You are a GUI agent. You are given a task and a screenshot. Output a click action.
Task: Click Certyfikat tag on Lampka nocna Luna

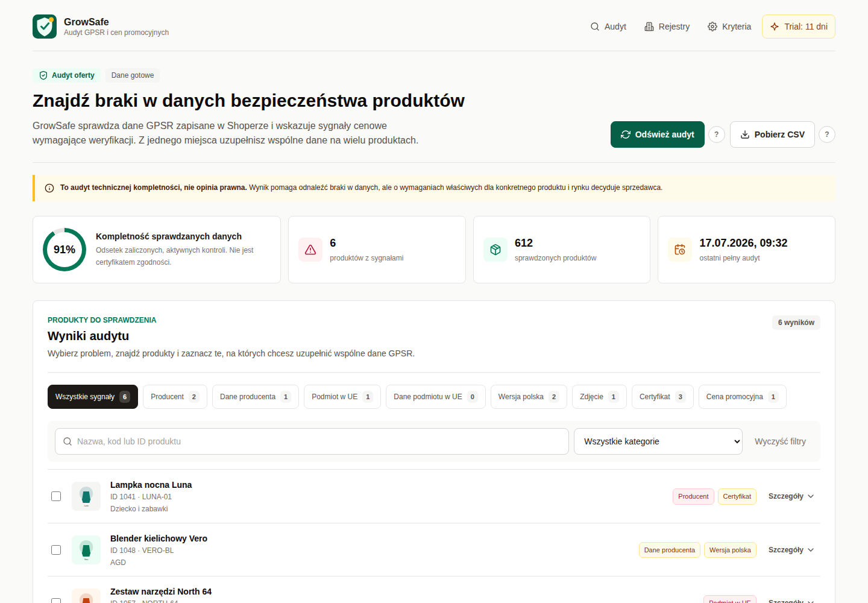737,496
